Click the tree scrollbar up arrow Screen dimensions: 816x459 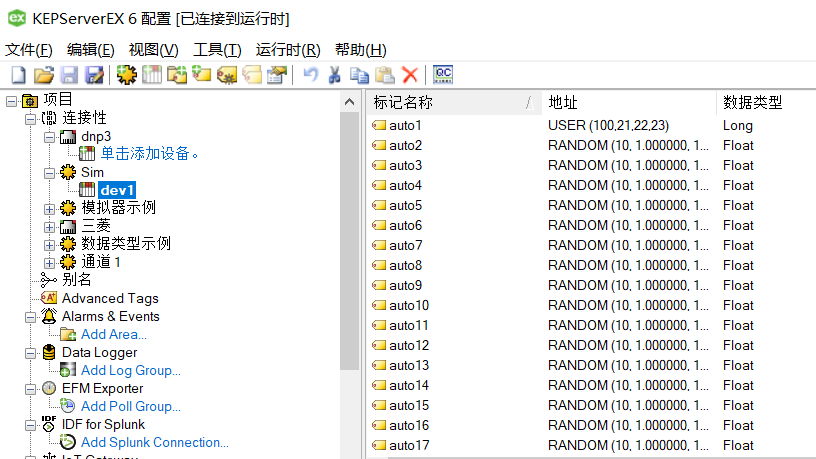(350, 102)
